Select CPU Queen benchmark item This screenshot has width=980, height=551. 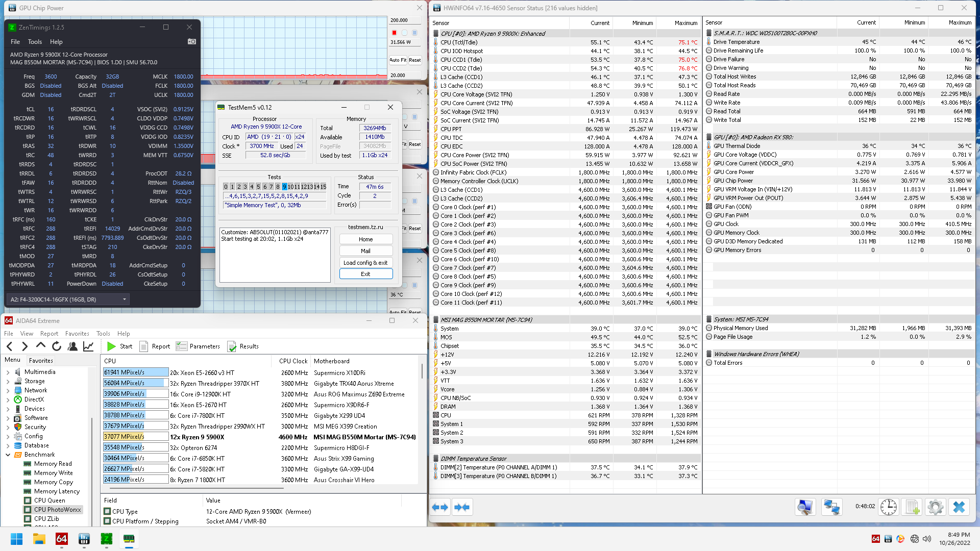pyautogui.click(x=50, y=500)
